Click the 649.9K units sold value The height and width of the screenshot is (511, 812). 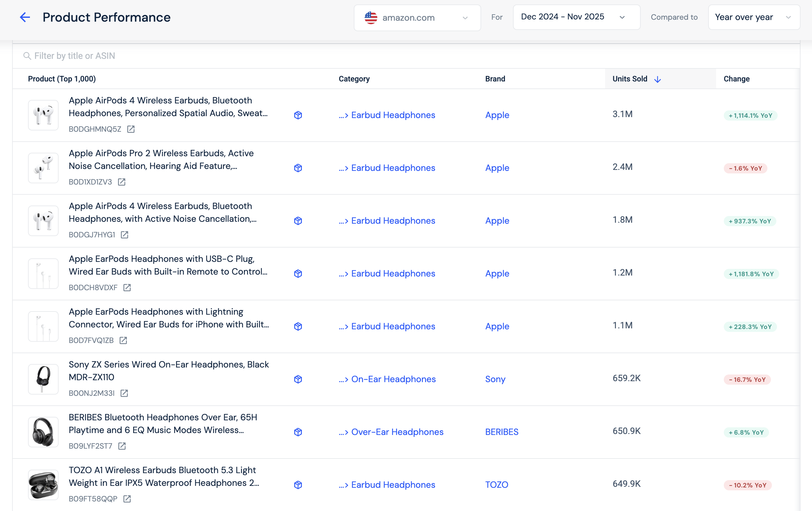pyautogui.click(x=627, y=484)
